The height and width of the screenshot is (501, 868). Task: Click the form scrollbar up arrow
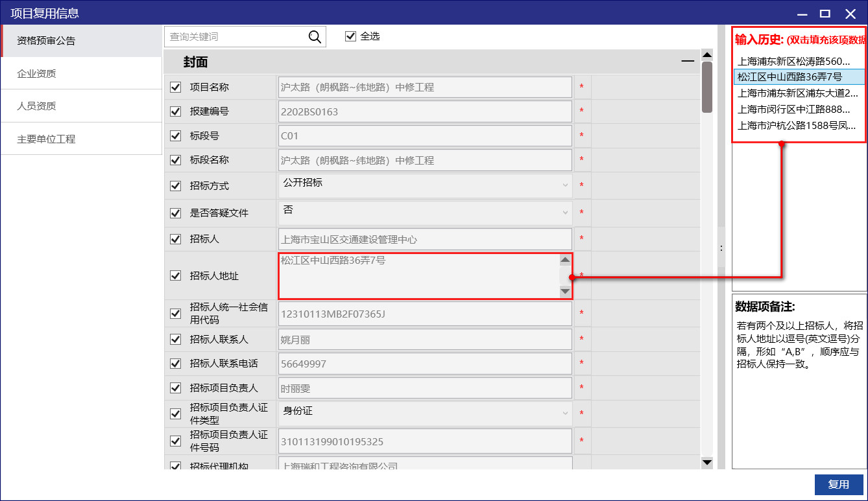(707, 55)
